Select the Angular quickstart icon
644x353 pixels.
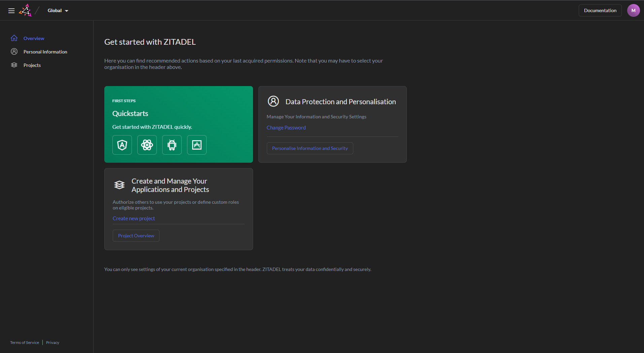point(122,145)
